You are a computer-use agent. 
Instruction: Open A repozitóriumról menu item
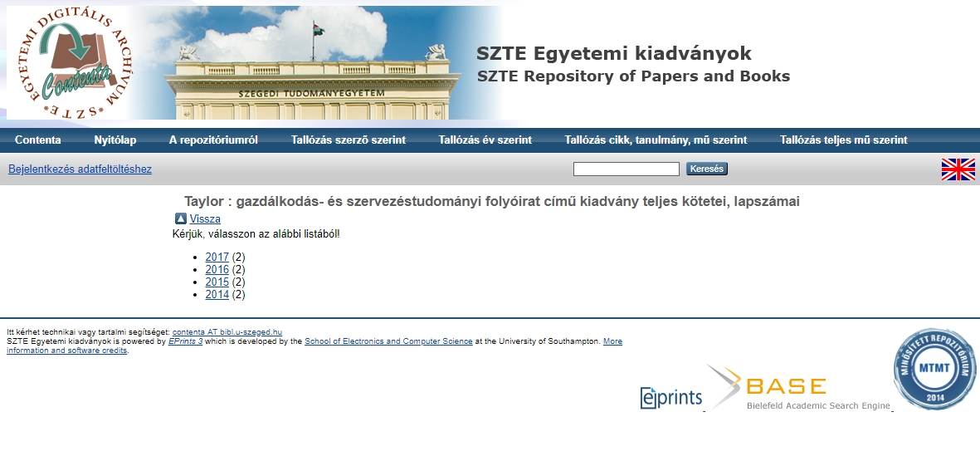click(213, 140)
